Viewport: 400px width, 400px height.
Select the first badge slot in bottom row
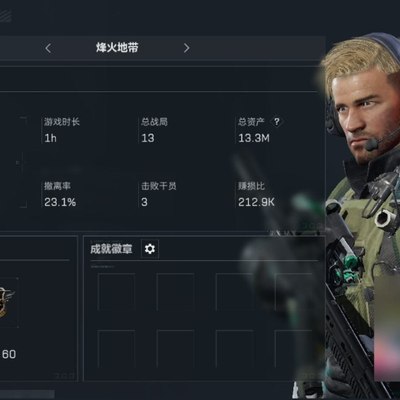[116, 349]
